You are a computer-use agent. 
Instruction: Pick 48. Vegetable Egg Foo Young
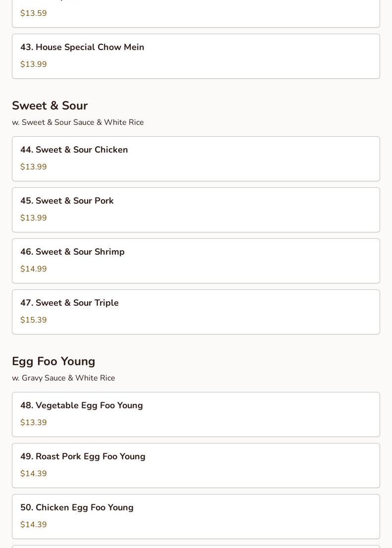[x=196, y=415]
